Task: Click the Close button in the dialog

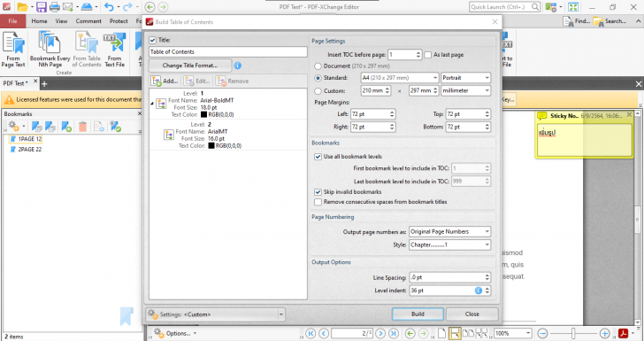Action: [x=471, y=314]
